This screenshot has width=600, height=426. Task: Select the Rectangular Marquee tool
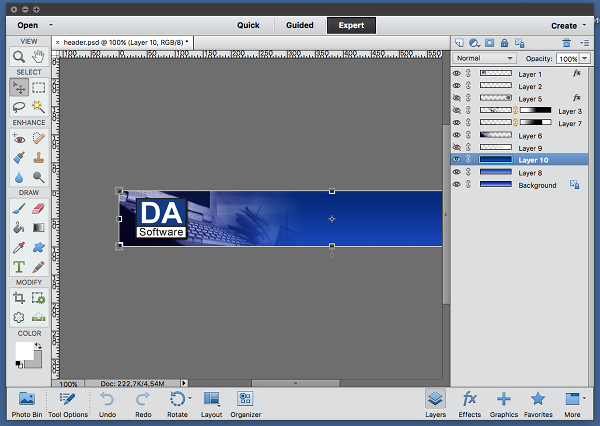click(38, 88)
